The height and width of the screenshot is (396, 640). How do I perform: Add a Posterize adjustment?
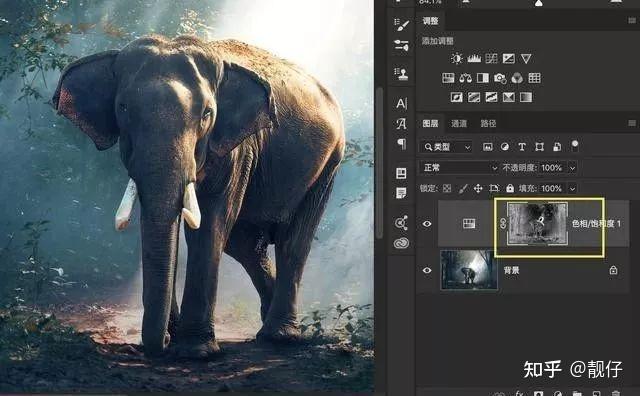pyautogui.click(x=474, y=97)
